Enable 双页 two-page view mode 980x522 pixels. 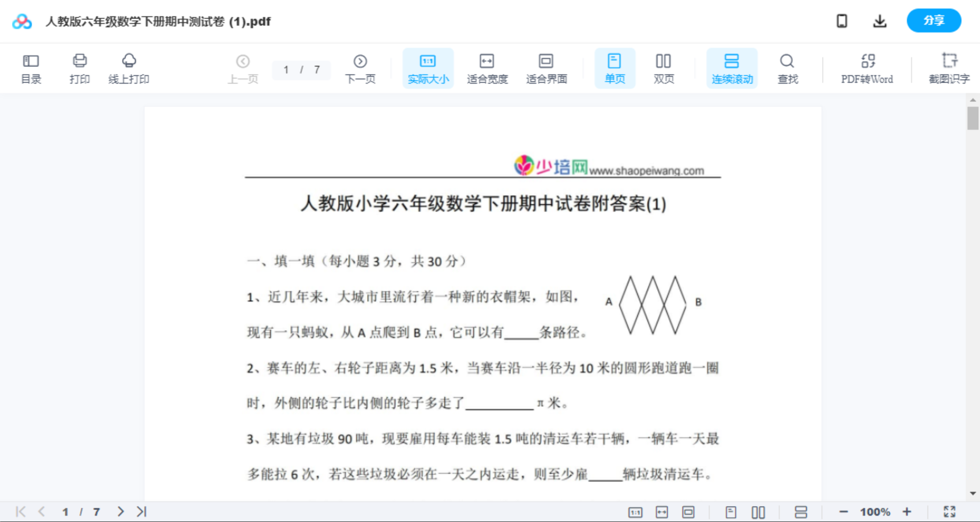664,68
